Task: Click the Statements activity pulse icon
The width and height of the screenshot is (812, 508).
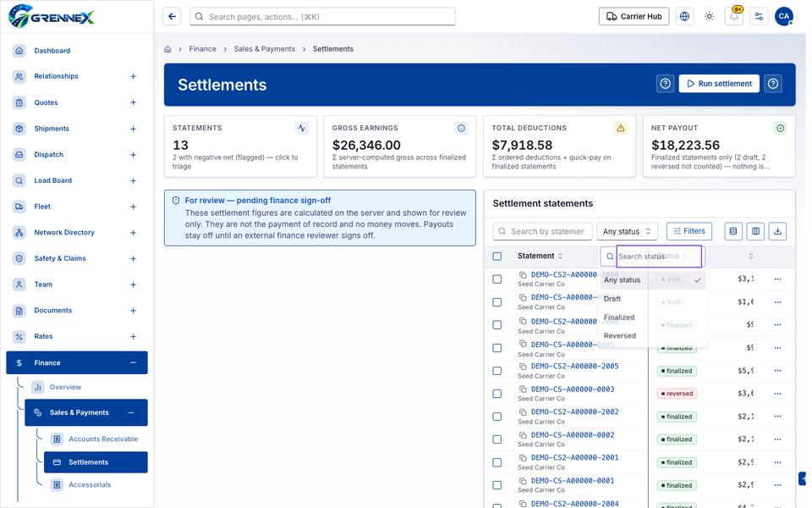Action: (x=302, y=128)
